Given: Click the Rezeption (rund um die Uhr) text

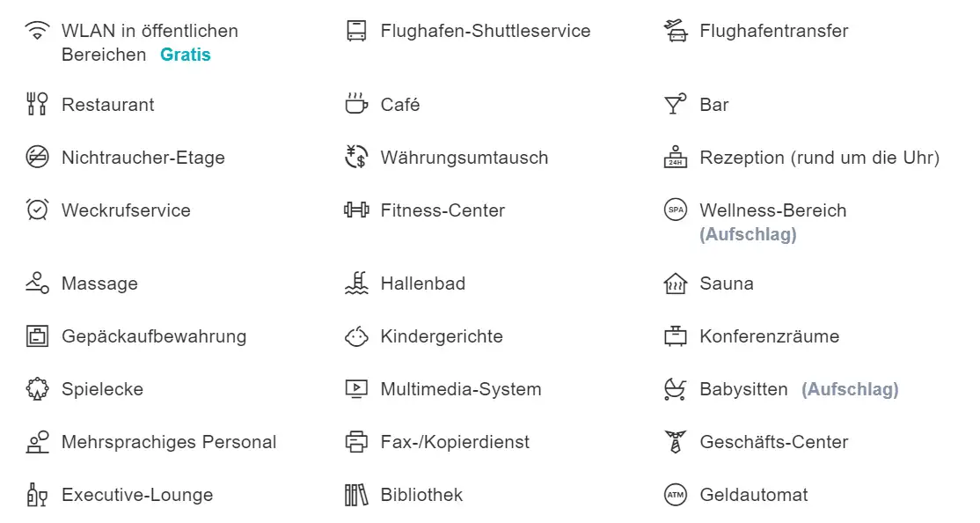Looking at the screenshot, I should click(819, 158).
